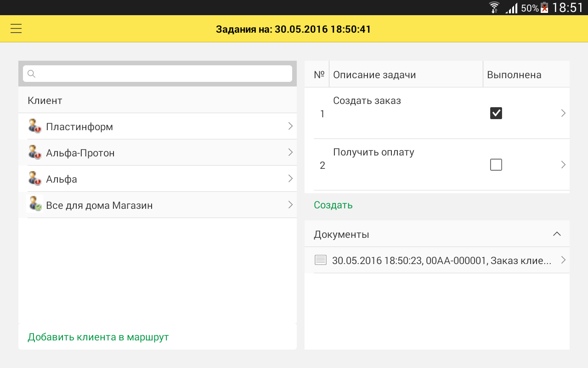Collapse the Документы section
The image size is (588, 368).
coord(557,234)
